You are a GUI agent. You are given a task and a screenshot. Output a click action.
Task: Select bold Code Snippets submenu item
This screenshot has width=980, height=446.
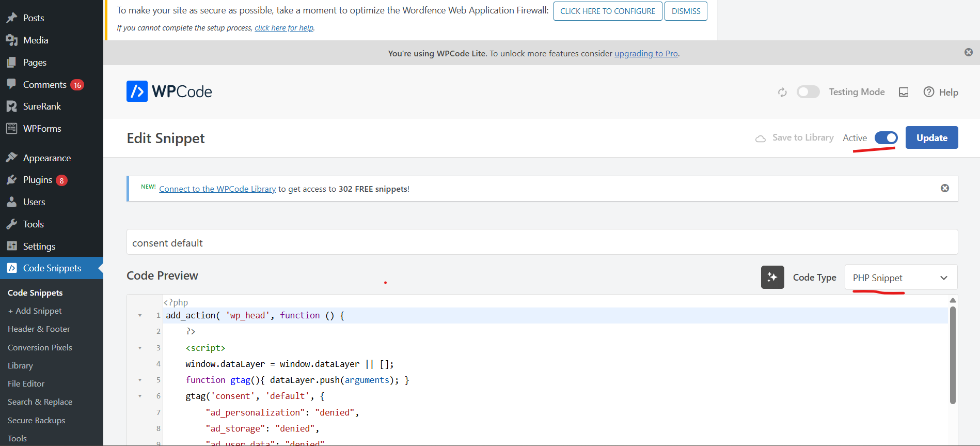point(35,293)
